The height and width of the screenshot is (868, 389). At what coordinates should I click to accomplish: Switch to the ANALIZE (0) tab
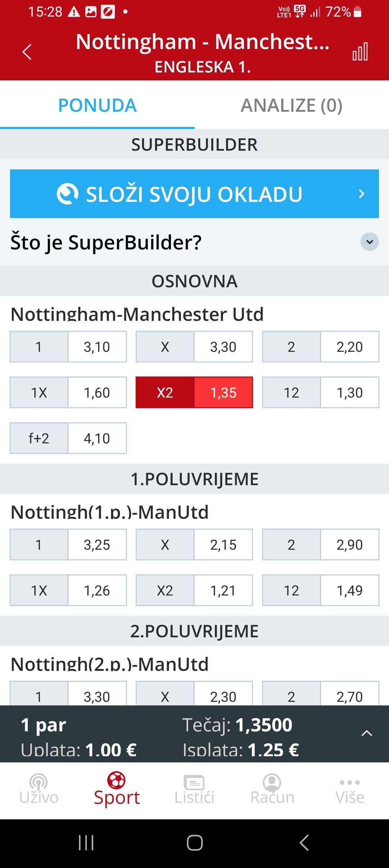coord(292,105)
